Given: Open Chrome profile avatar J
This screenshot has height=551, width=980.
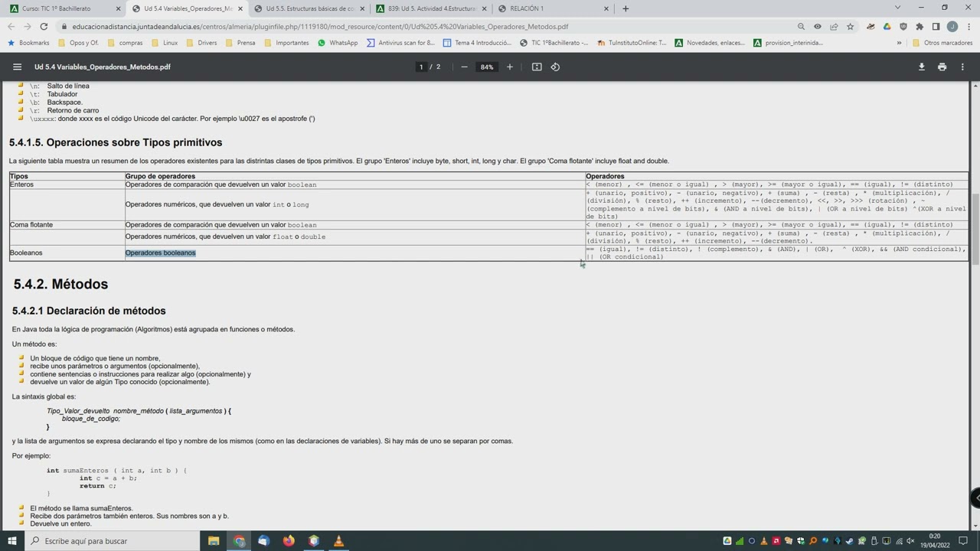Looking at the screenshot, I should click(952, 26).
